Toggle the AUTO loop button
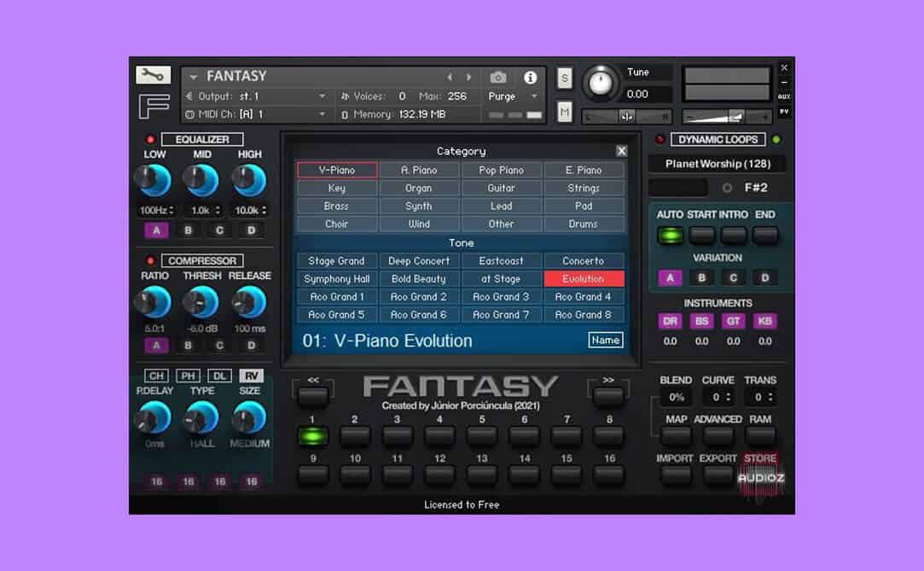Screen dimensions: 924x571 pyautogui.click(x=670, y=235)
